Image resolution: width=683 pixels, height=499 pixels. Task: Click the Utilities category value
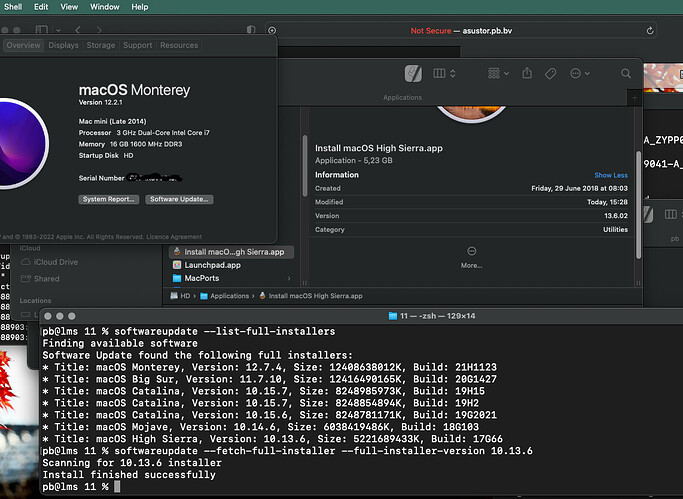coord(615,229)
